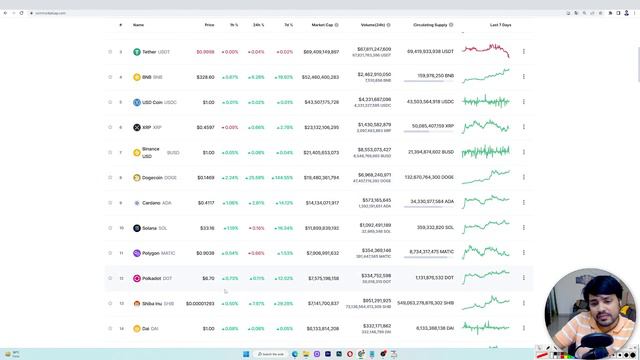Open Opera browser from taskbar

(350, 354)
